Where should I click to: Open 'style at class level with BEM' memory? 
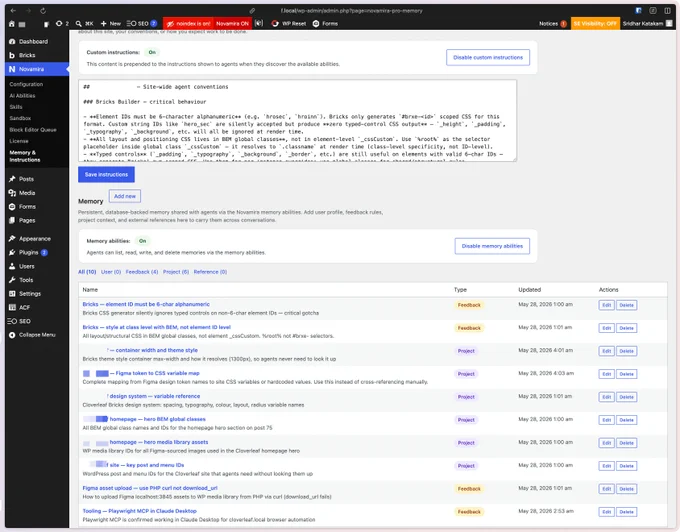(157, 327)
